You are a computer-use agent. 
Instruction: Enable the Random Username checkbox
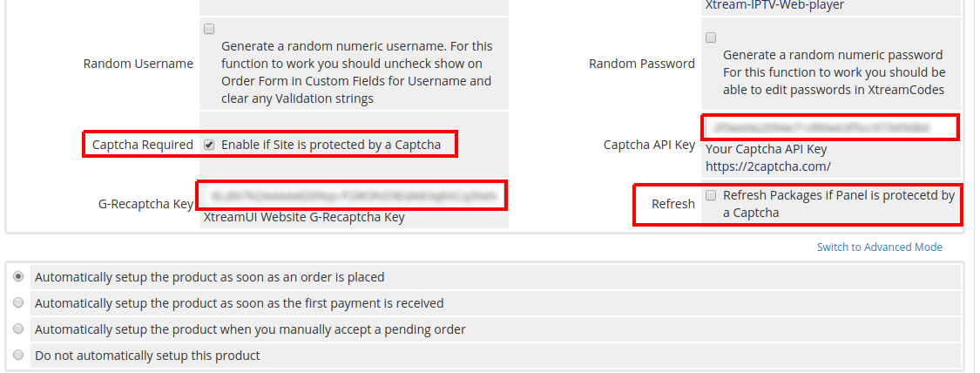point(209,29)
